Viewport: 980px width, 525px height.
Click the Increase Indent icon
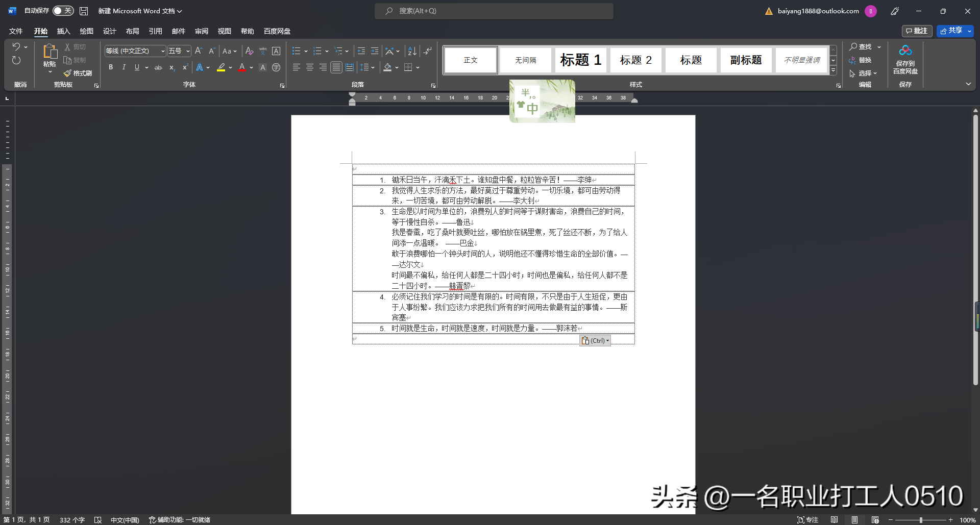(375, 51)
